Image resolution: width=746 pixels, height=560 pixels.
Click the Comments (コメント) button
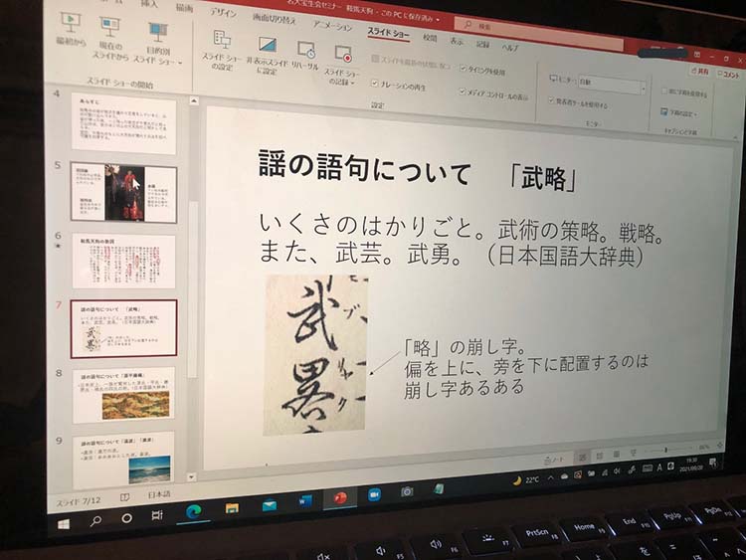(x=728, y=75)
